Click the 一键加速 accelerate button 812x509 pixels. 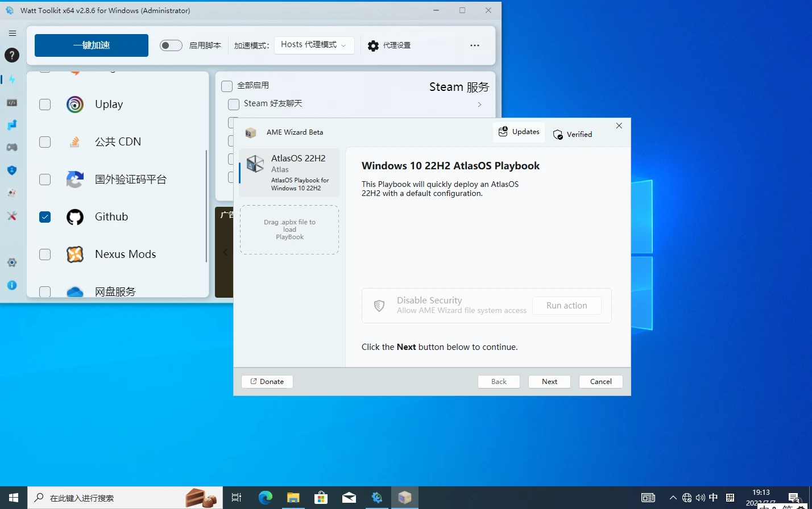tap(92, 45)
